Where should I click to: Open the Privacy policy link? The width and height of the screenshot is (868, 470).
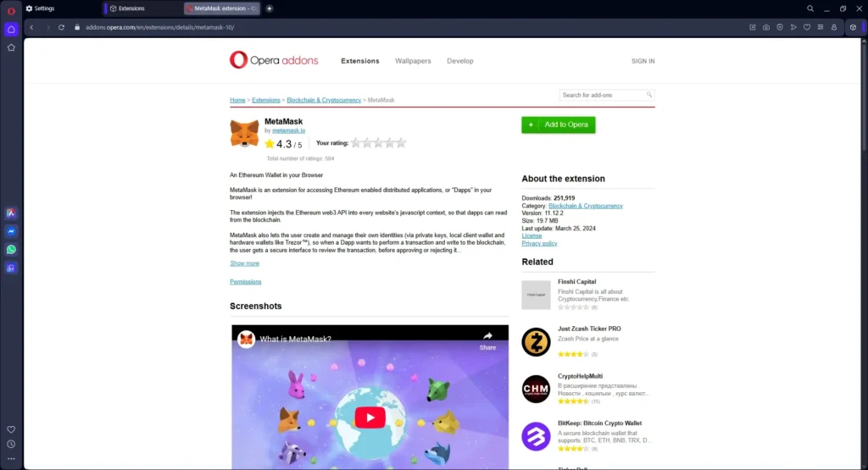(539, 243)
